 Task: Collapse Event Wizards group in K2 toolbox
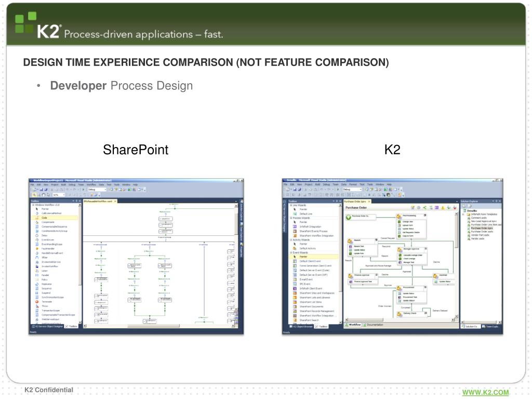tap(291, 252)
